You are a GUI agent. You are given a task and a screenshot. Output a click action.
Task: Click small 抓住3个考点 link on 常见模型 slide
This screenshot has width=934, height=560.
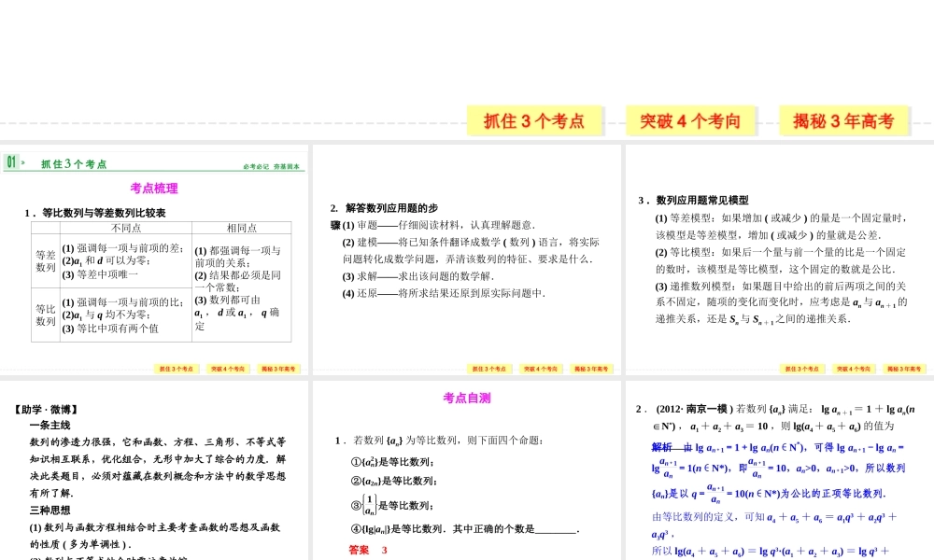point(804,369)
